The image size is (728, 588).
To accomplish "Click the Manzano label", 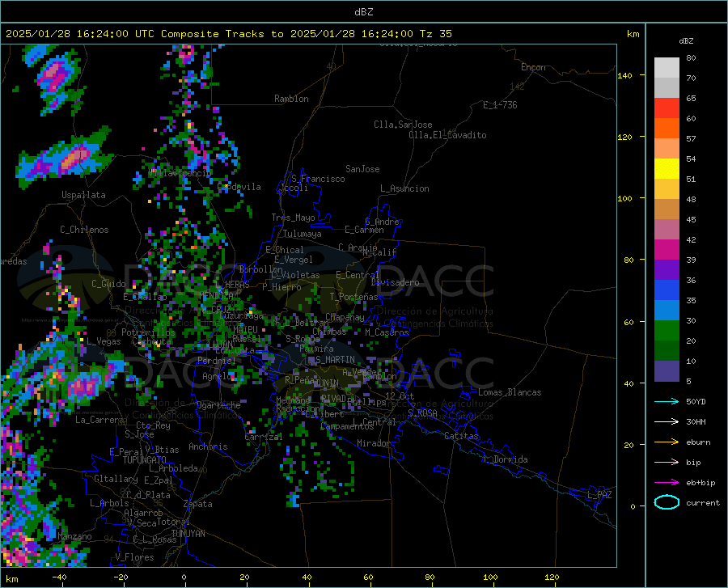I will tap(74, 536).
